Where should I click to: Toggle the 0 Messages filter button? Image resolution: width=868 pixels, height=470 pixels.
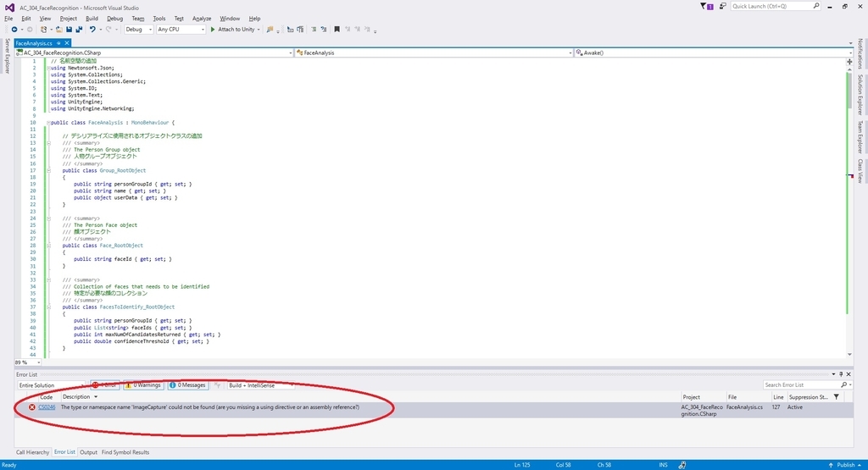(187, 385)
